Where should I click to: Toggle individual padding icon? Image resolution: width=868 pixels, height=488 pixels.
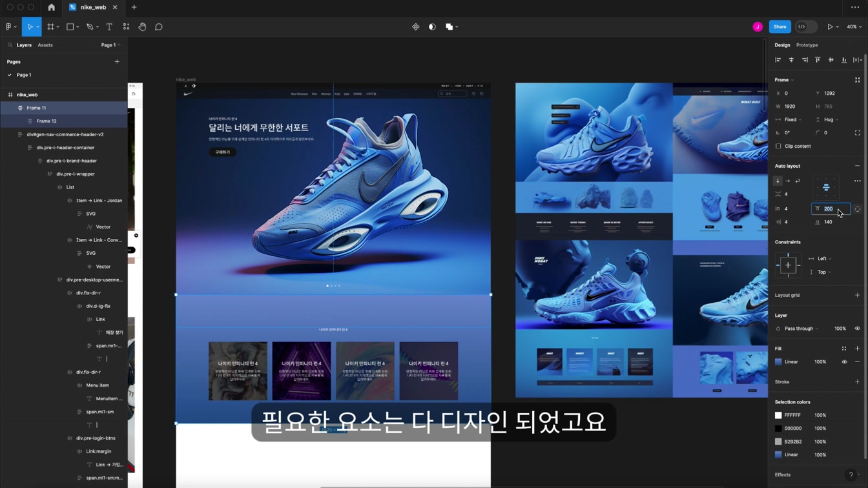[x=858, y=209]
